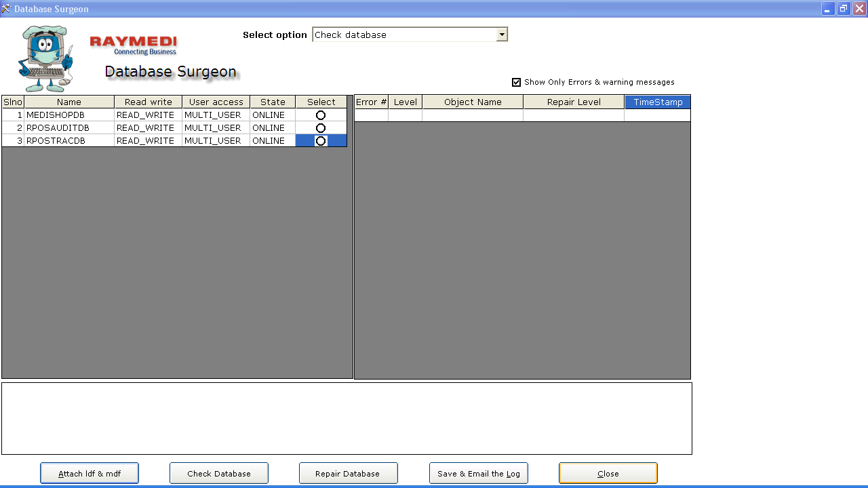868x488 pixels.
Task: Restore down the Database Surgeon window
Action: point(844,9)
